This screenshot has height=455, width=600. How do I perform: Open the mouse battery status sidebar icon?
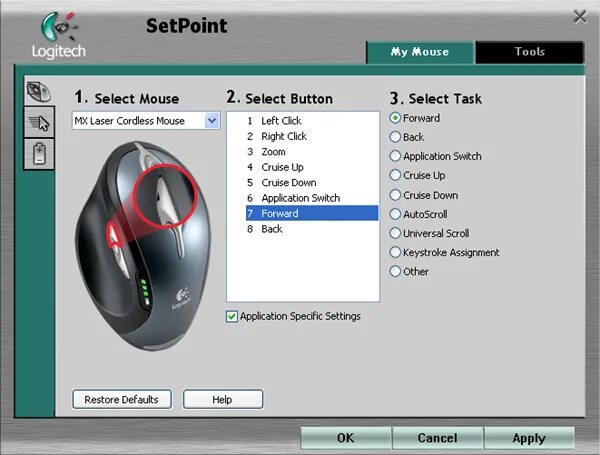click(x=39, y=154)
